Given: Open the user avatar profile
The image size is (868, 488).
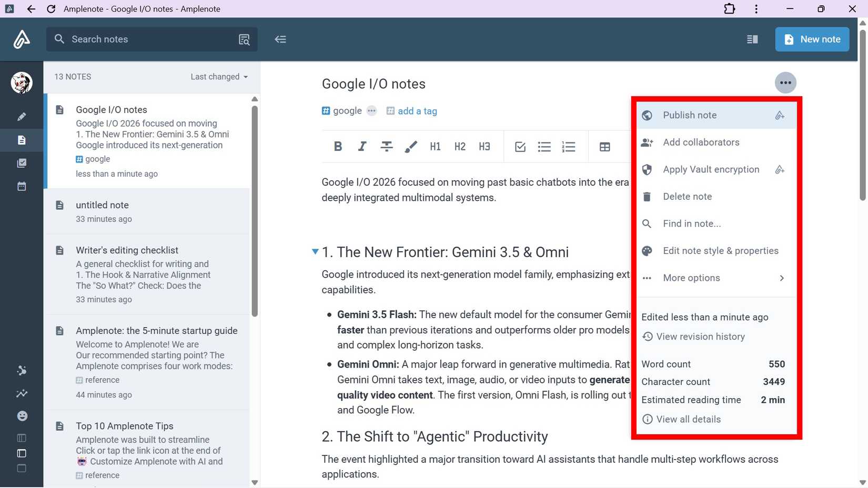Looking at the screenshot, I should click(22, 83).
